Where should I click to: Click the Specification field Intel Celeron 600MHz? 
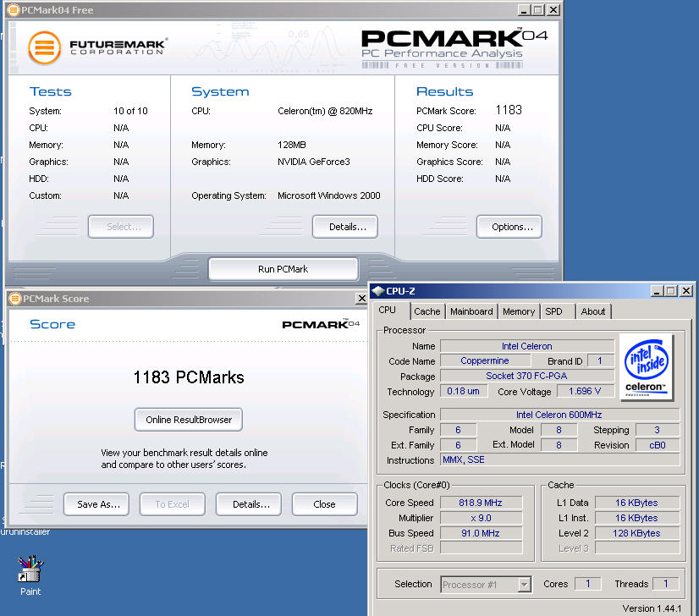[559, 415]
